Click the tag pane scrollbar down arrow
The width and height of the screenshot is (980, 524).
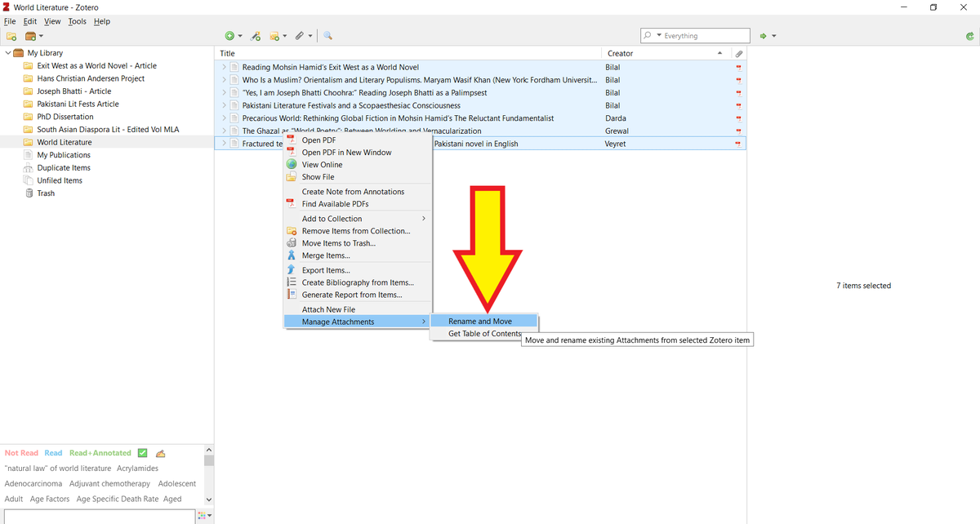coord(208,500)
